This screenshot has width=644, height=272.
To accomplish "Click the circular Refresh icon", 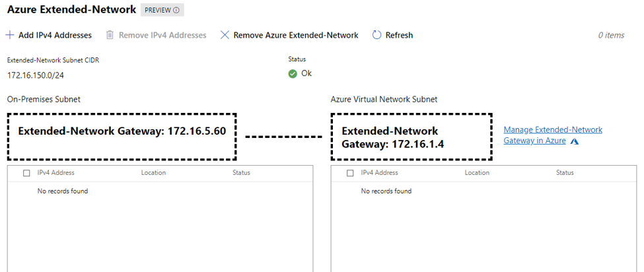I will click(x=376, y=35).
